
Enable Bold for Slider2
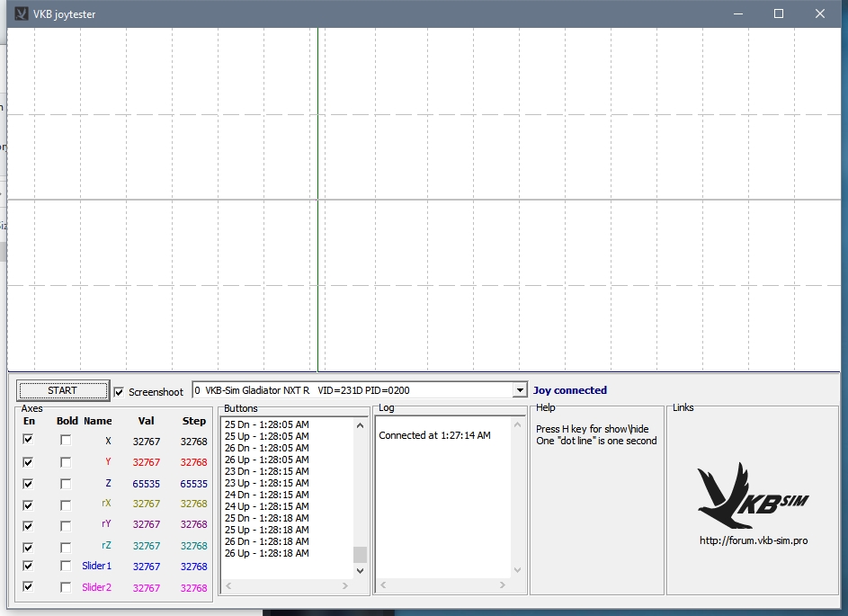click(x=66, y=587)
